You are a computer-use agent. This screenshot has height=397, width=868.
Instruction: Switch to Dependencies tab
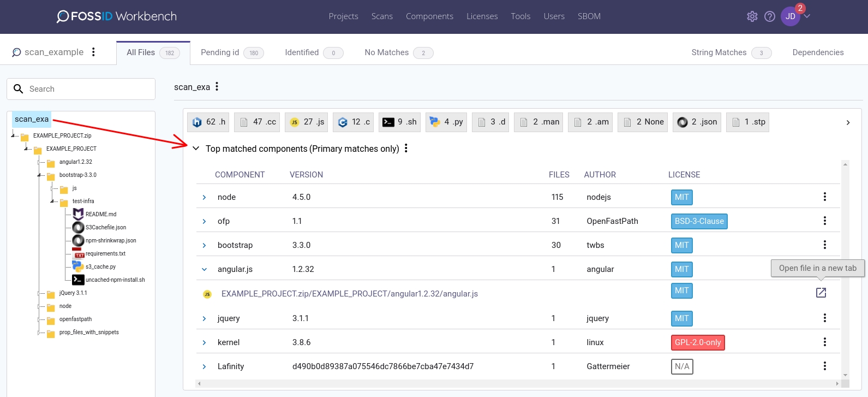tap(818, 52)
